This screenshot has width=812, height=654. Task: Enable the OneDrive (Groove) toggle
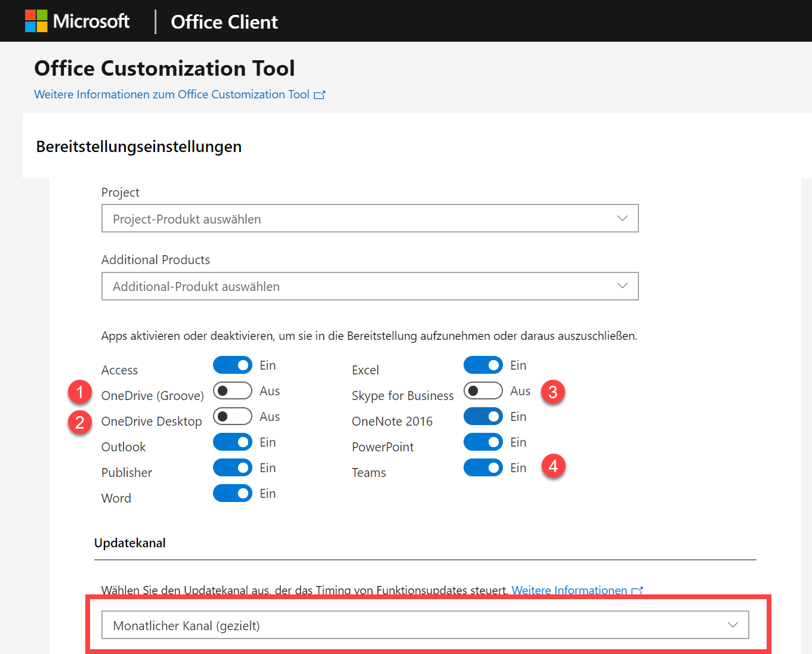233,390
